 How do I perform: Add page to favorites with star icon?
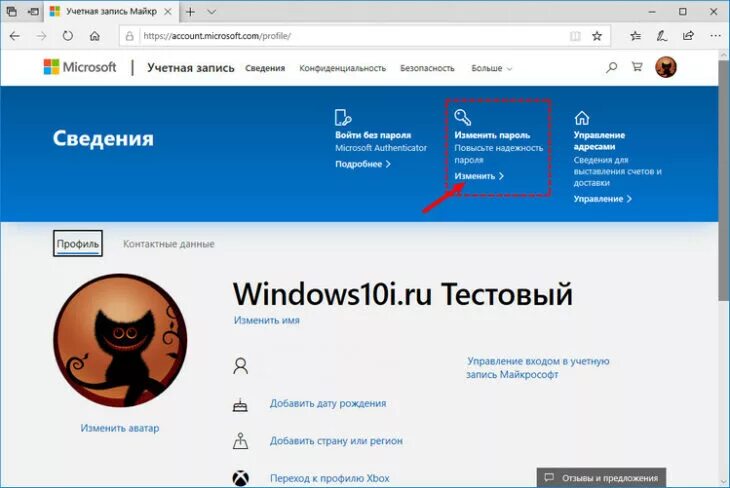pos(597,36)
